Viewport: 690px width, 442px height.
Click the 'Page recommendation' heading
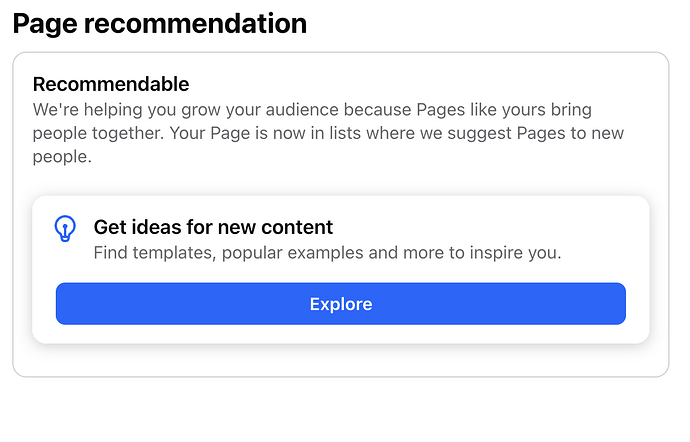point(160,24)
